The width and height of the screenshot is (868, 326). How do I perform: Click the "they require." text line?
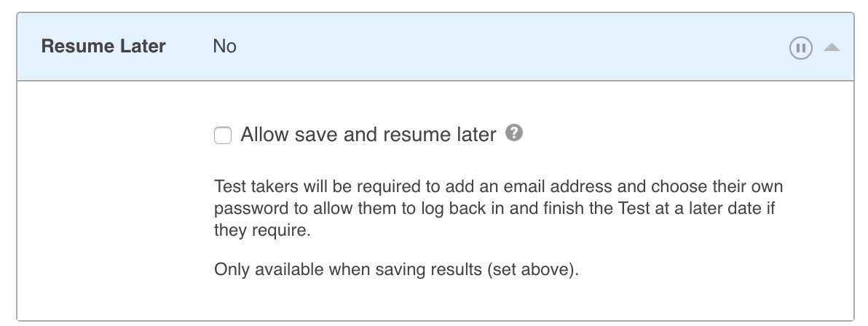tap(259, 231)
